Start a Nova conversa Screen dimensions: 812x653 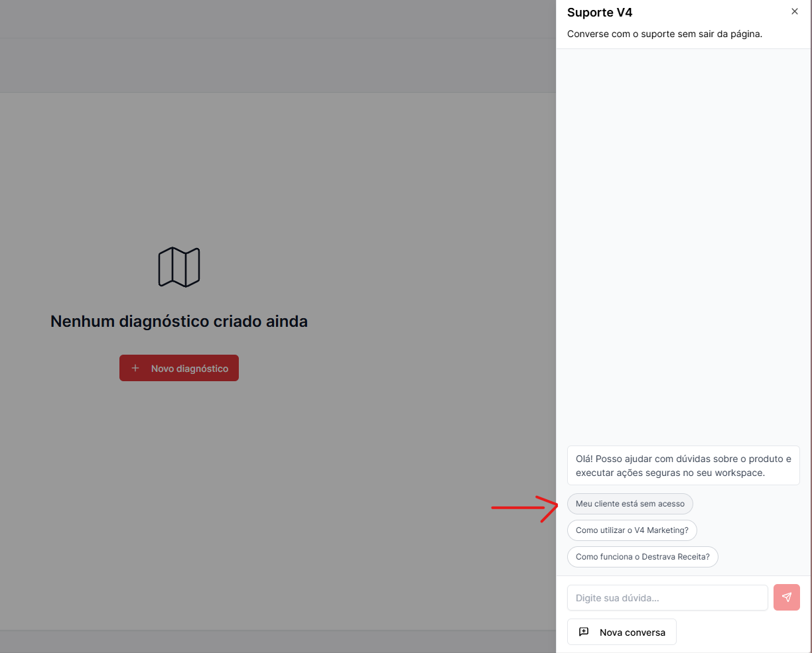coord(622,632)
